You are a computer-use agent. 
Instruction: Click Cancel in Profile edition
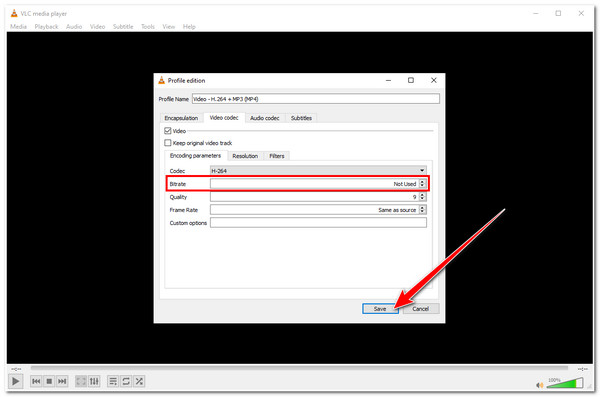point(421,309)
